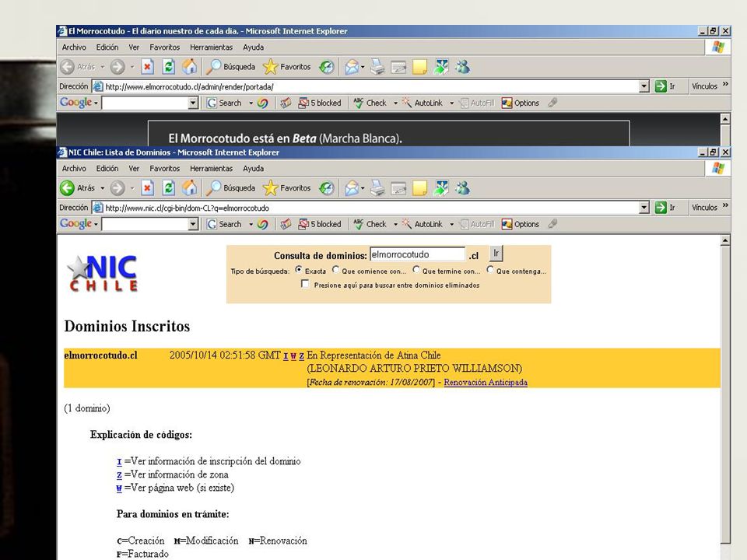Open Archivo menu in NIC Chile window
The width and height of the screenshot is (747, 560).
(74, 169)
